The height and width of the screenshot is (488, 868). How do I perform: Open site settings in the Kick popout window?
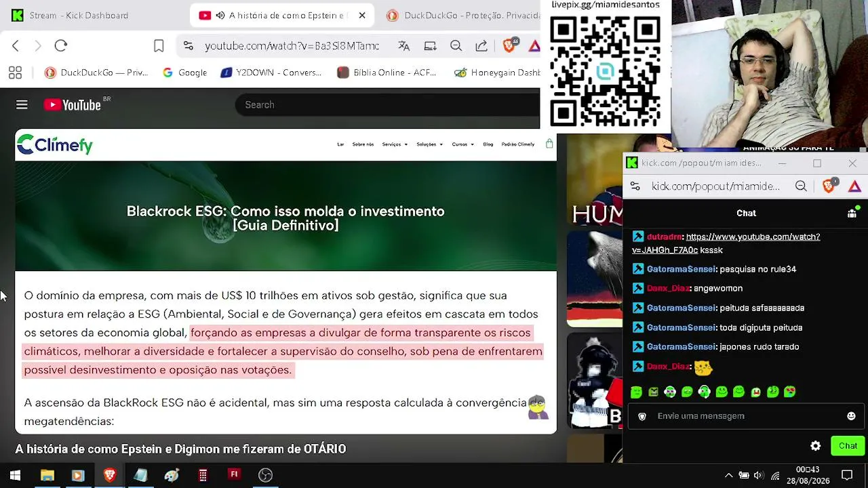[635, 186]
